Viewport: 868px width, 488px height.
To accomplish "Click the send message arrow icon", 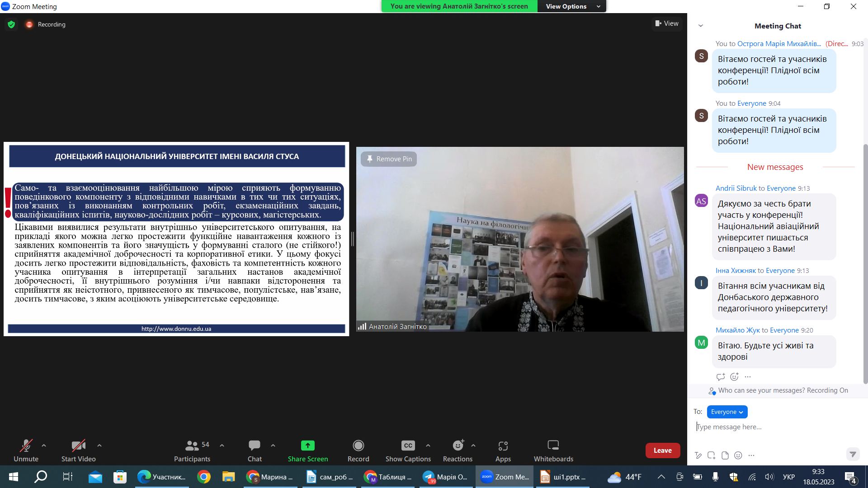I will tap(852, 454).
